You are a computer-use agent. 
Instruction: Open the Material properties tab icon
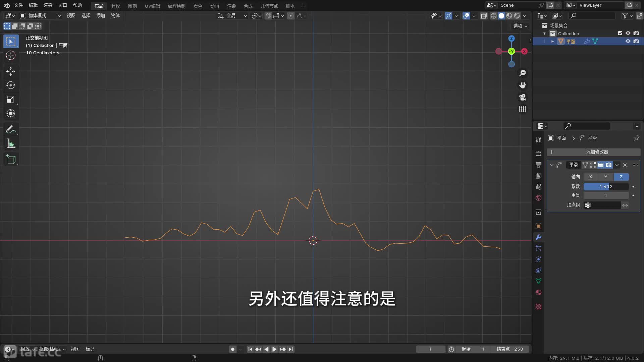[x=538, y=293]
